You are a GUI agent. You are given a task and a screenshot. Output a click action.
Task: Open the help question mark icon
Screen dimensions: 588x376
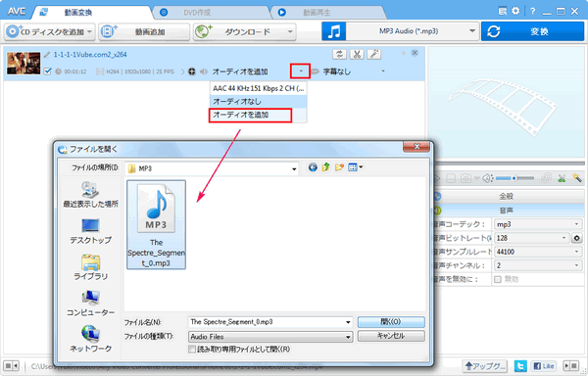click(x=532, y=11)
